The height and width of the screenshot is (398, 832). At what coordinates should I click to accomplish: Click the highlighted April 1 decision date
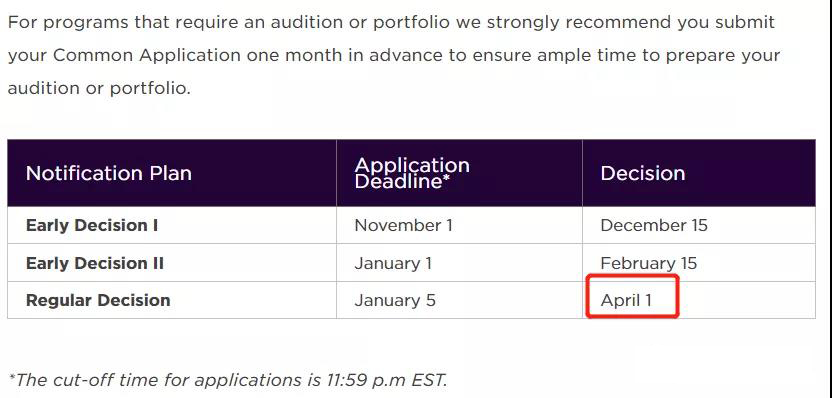click(x=626, y=300)
